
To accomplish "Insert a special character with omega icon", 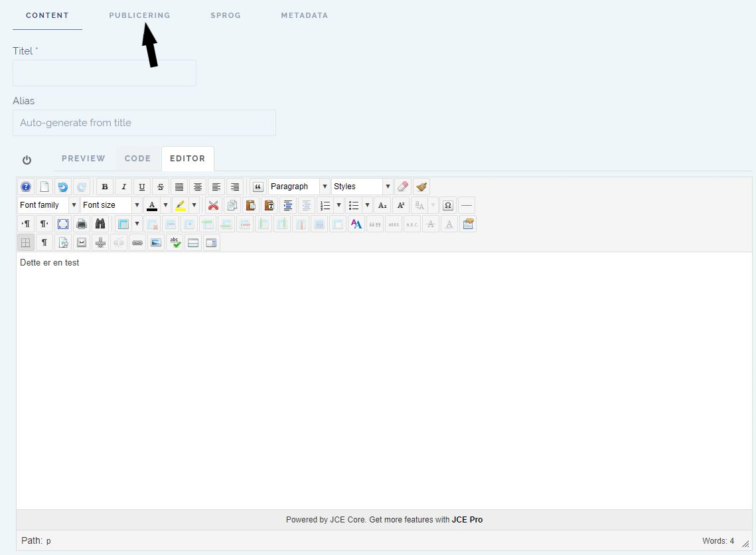I will (x=448, y=206).
